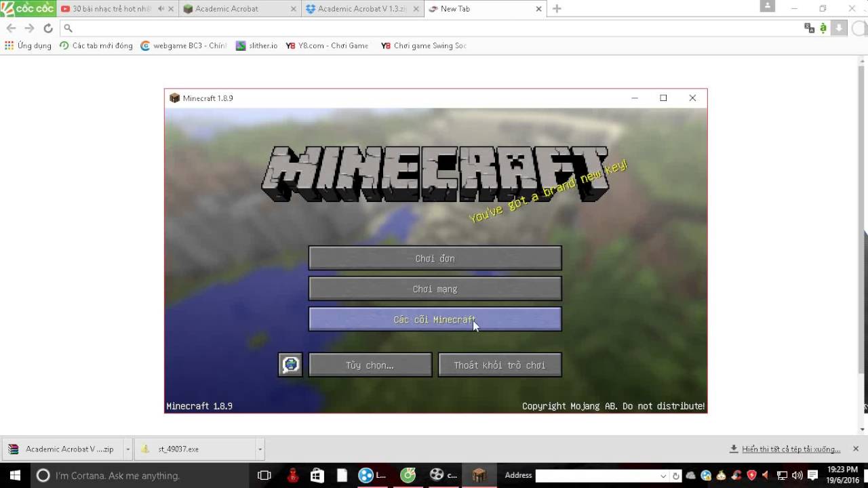Open the red character app taskbar icon
868x488 pixels.
tap(293, 475)
